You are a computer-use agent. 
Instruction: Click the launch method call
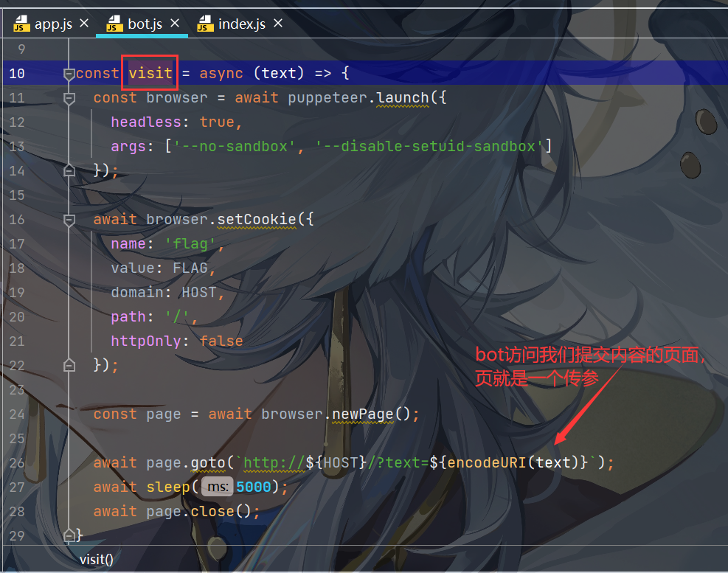[x=403, y=97]
